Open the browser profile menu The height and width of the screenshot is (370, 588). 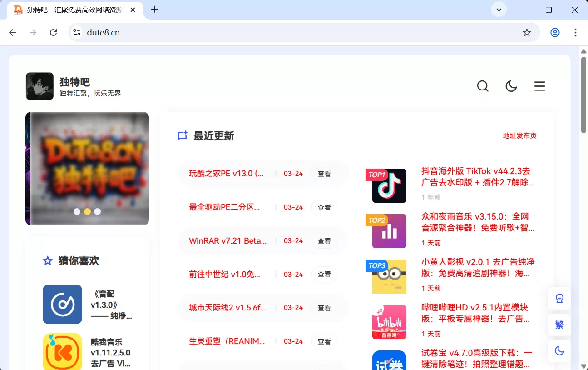point(555,32)
